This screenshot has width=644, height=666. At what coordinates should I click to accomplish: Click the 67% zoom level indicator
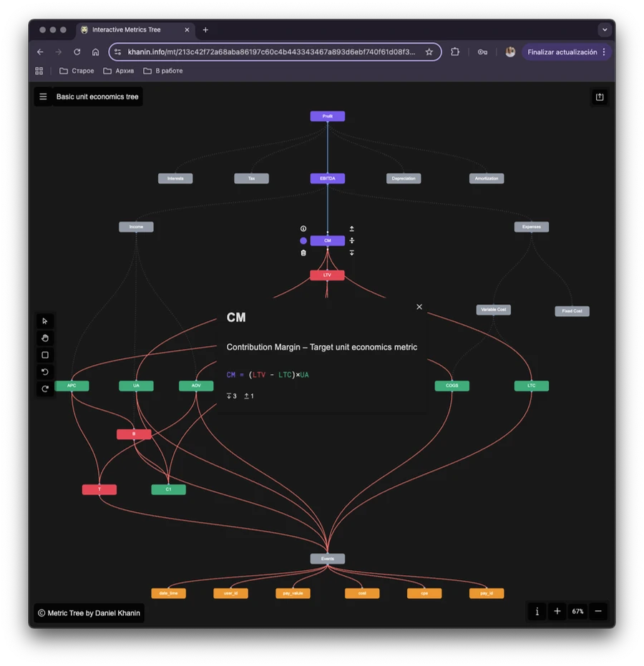577,611
